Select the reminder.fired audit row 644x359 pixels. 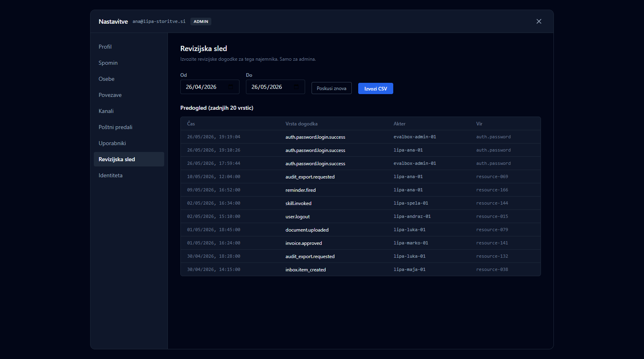pyautogui.click(x=360, y=190)
